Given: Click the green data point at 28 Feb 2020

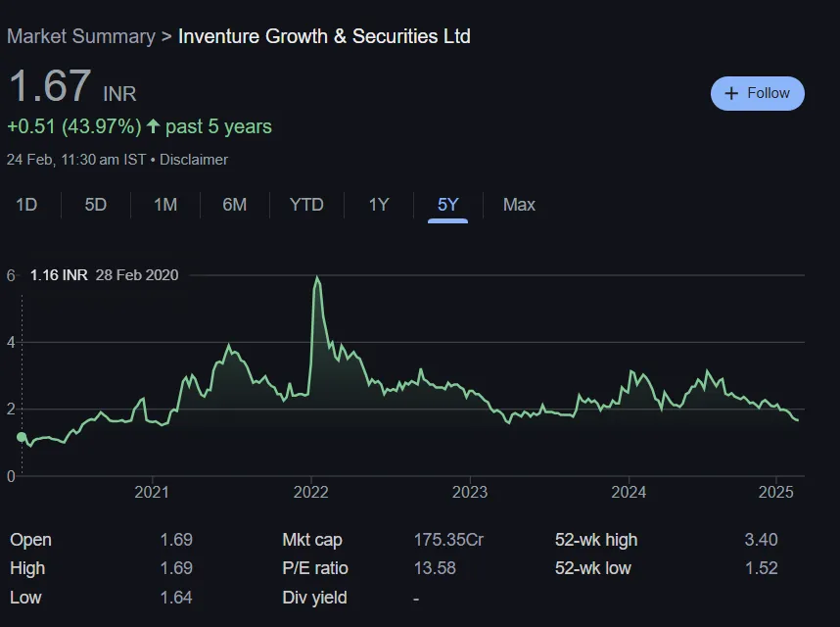Looking at the screenshot, I should point(22,437).
